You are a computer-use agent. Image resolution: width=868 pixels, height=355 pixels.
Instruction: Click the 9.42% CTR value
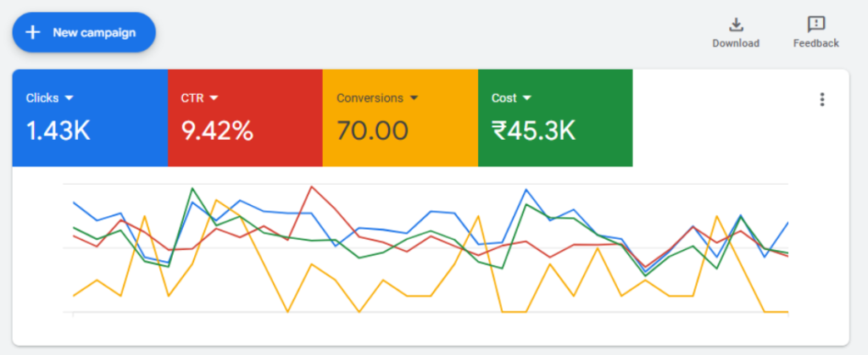217,131
